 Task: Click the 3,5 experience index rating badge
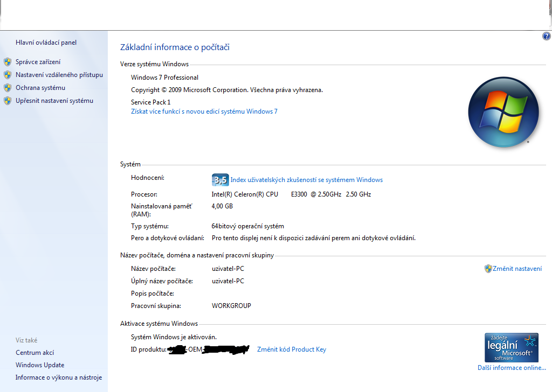pos(220,180)
